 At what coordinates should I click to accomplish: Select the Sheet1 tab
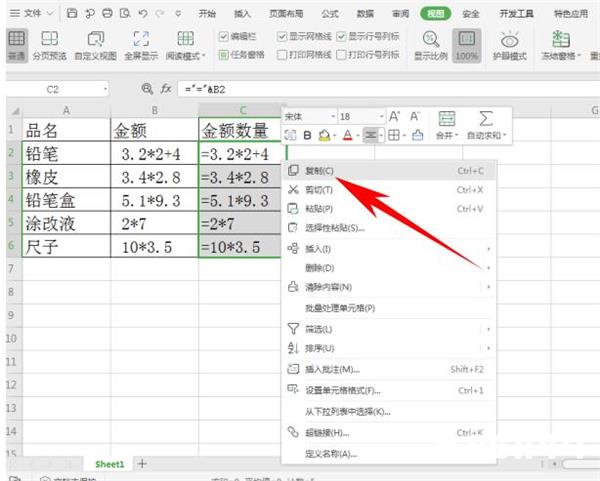tap(110, 464)
